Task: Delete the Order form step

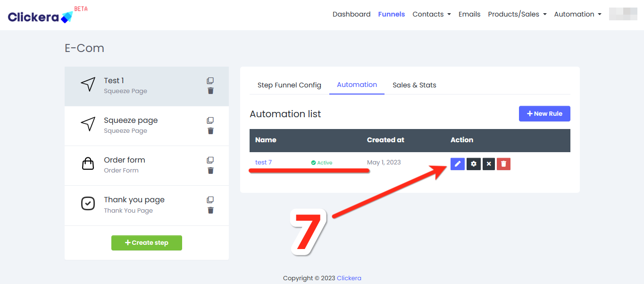Action: pyautogui.click(x=210, y=171)
